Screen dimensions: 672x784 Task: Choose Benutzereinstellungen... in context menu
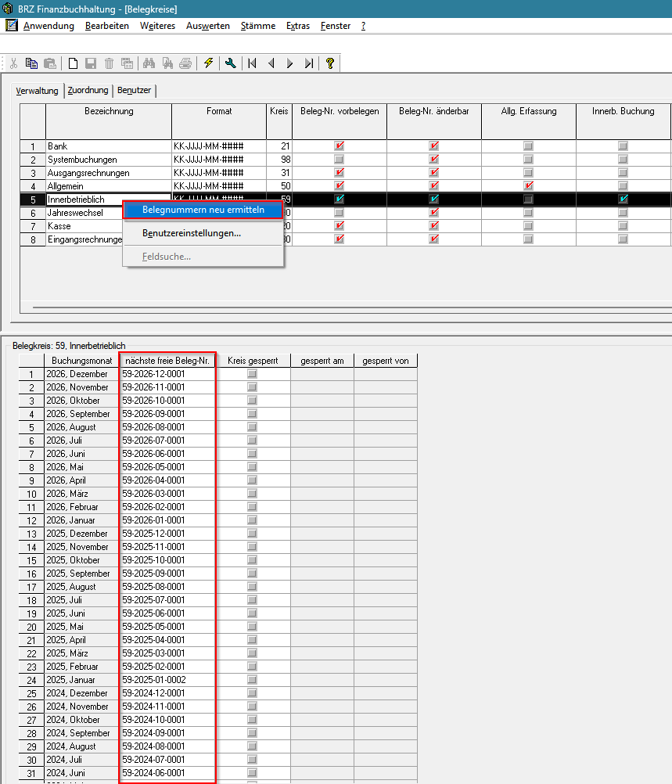point(203,233)
